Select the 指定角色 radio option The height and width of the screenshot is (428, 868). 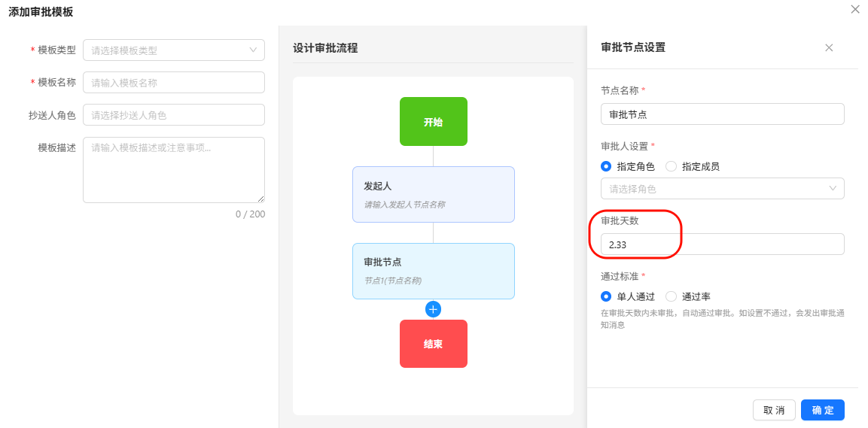(606, 166)
